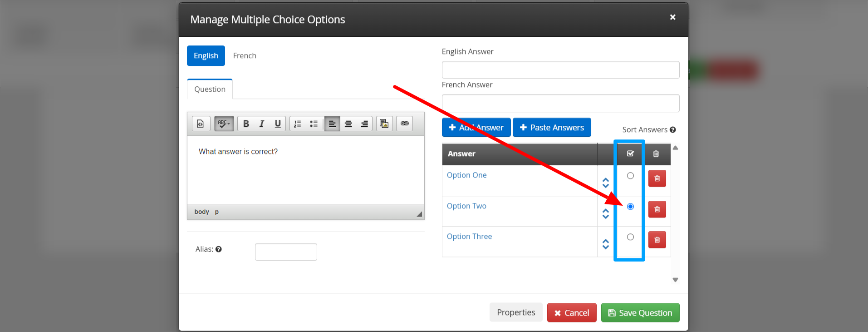868x332 pixels.
Task: Select the Option Two correct answer radio
Action: [630, 207]
